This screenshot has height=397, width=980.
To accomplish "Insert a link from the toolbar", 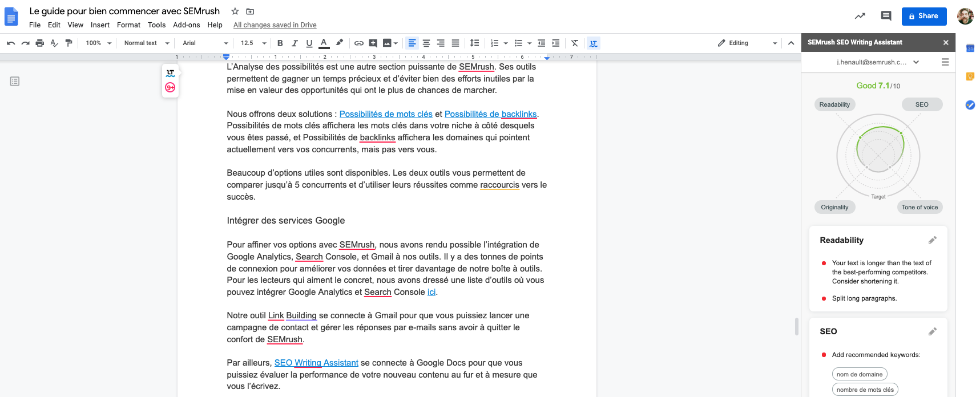I will pos(359,43).
